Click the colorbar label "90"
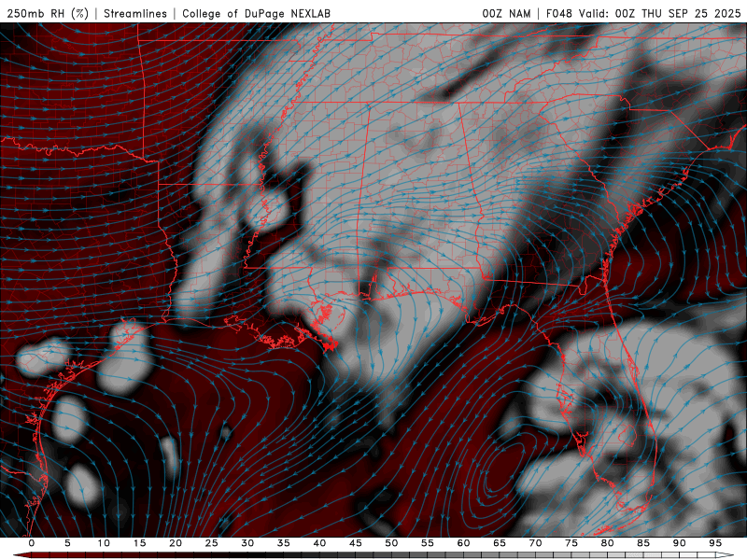 coord(679,543)
